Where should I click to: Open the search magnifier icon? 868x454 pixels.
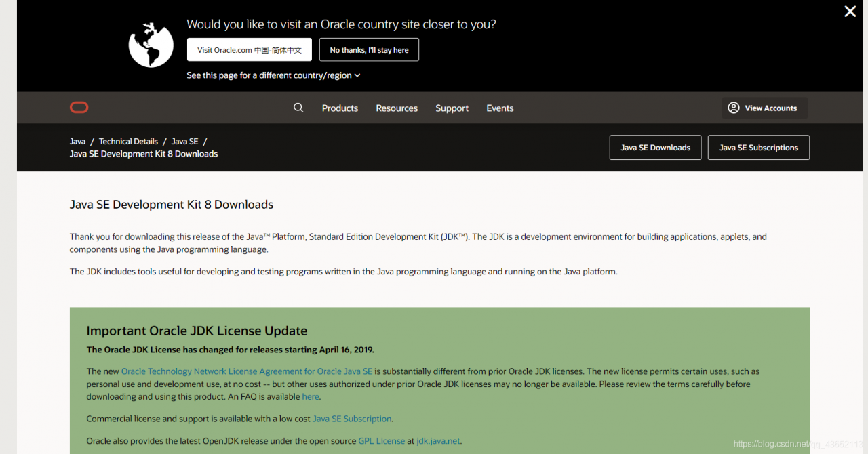(298, 108)
